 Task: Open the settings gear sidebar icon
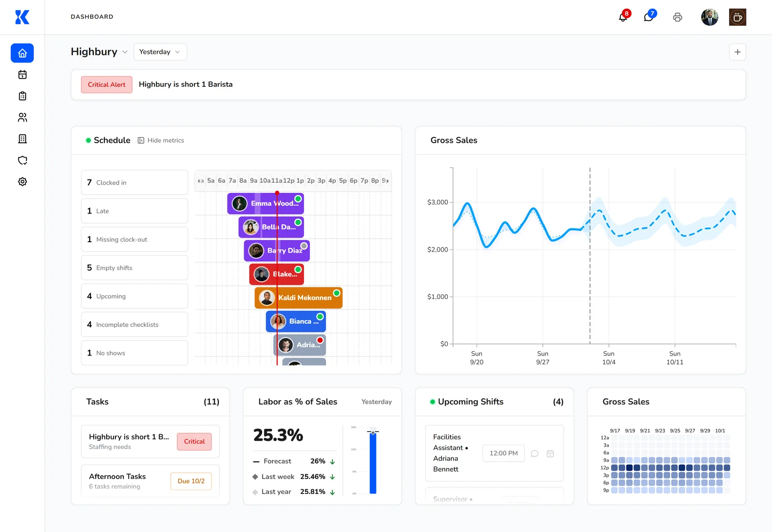[x=22, y=181]
